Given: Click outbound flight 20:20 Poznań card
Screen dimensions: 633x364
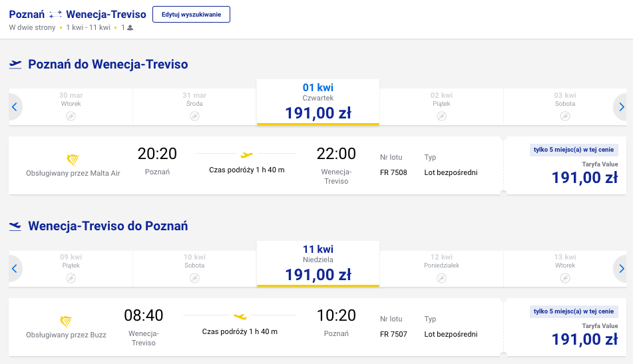Looking at the screenshot, I should click(256, 166).
